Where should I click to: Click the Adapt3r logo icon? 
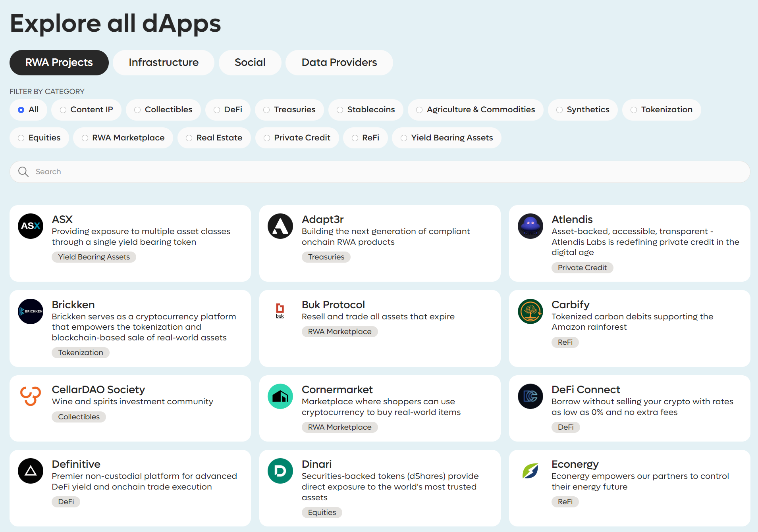[x=280, y=226]
